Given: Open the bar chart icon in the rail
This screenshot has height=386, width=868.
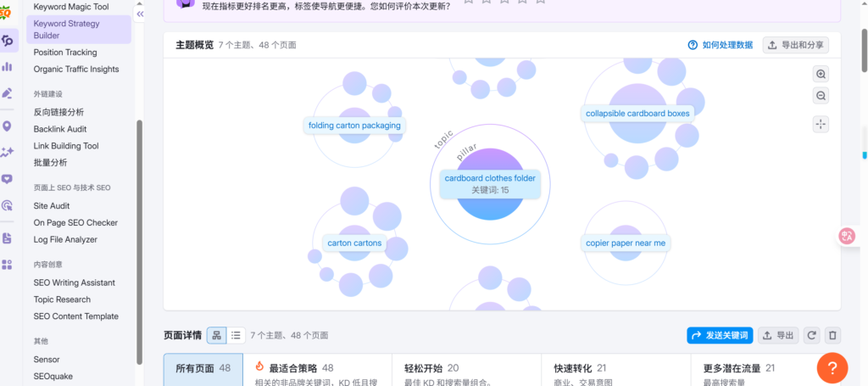Looking at the screenshot, I should 7,67.
